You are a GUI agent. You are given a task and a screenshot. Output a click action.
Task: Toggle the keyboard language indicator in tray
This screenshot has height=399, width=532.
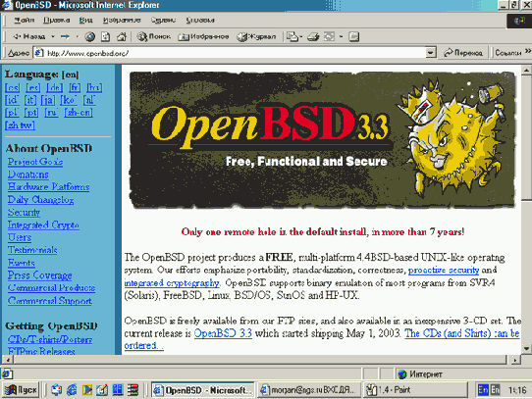point(483,390)
